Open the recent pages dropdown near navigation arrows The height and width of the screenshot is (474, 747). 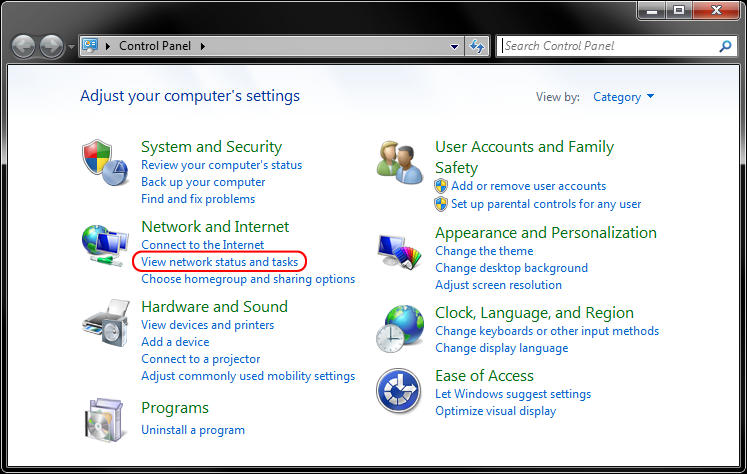71,47
